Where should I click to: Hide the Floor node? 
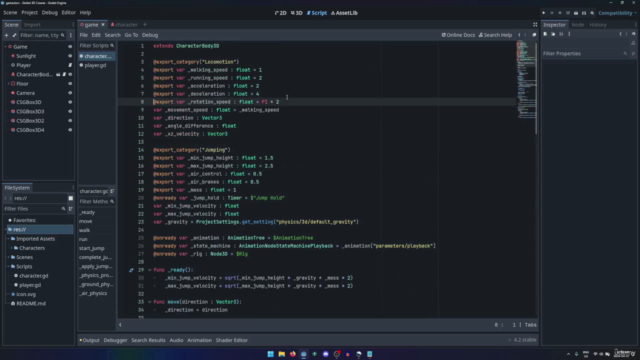tap(70, 84)
